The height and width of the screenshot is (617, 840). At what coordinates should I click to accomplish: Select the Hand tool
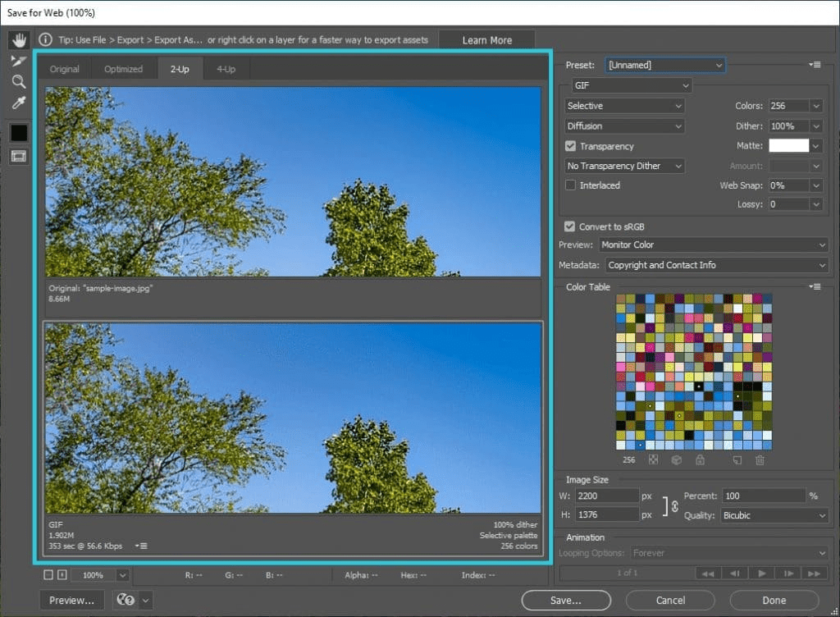pyautogui.click(x=20, y=40)
